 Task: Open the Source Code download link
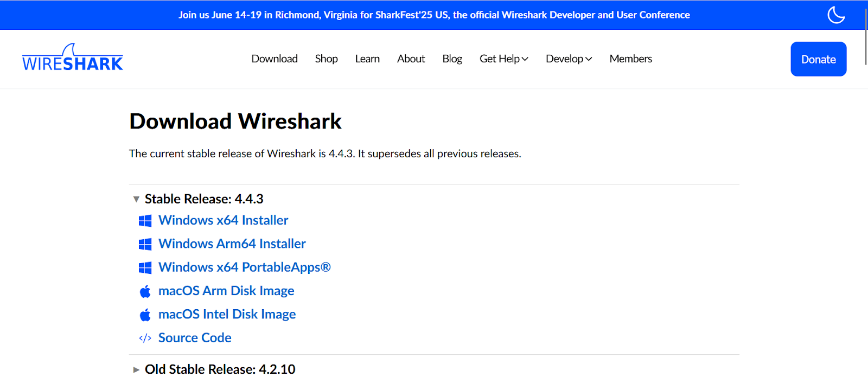click(195, 337)
